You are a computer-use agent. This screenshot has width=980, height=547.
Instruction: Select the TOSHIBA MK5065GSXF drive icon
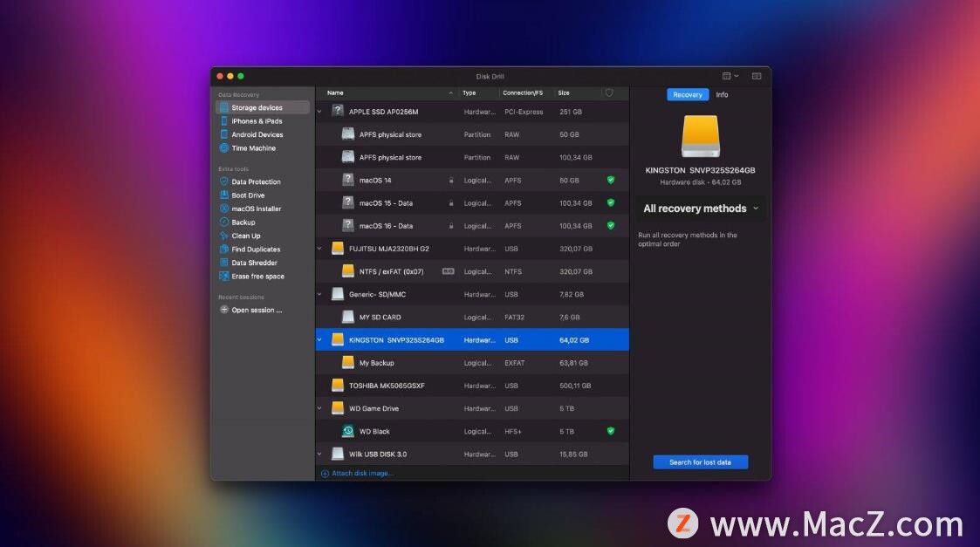tap(338, 385)
